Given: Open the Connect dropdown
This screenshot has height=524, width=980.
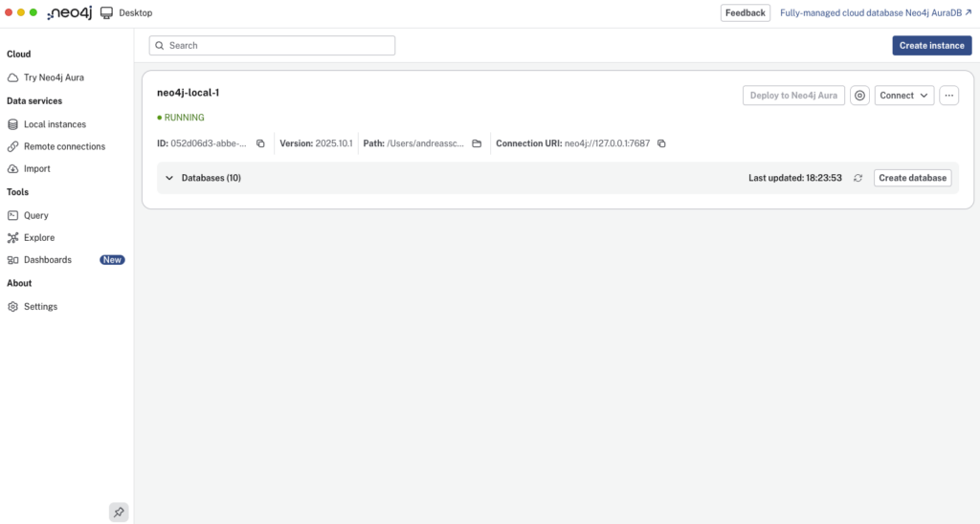Looking at the screenshot, I should 903,96.
